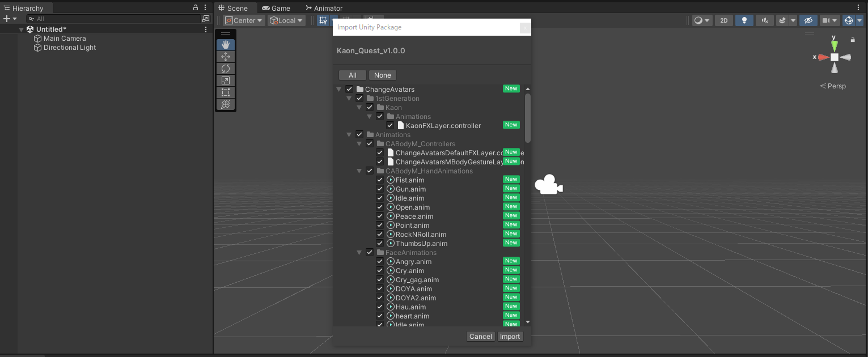The height and width of the screenshot is (357, 868).
Task: Click the red X axis cone
Action: tap(824, 57)
